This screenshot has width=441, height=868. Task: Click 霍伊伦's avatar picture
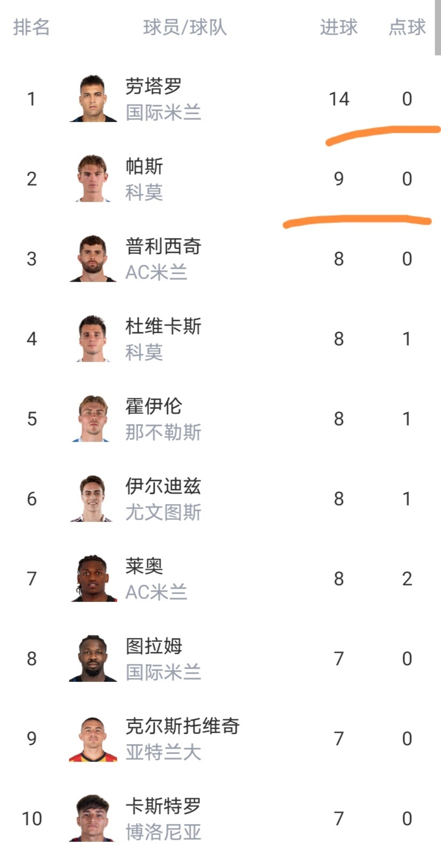[93, 419]
